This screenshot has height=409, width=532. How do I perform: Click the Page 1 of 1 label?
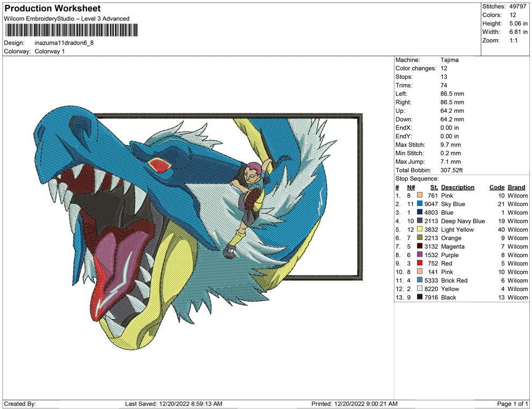point(511,404)
